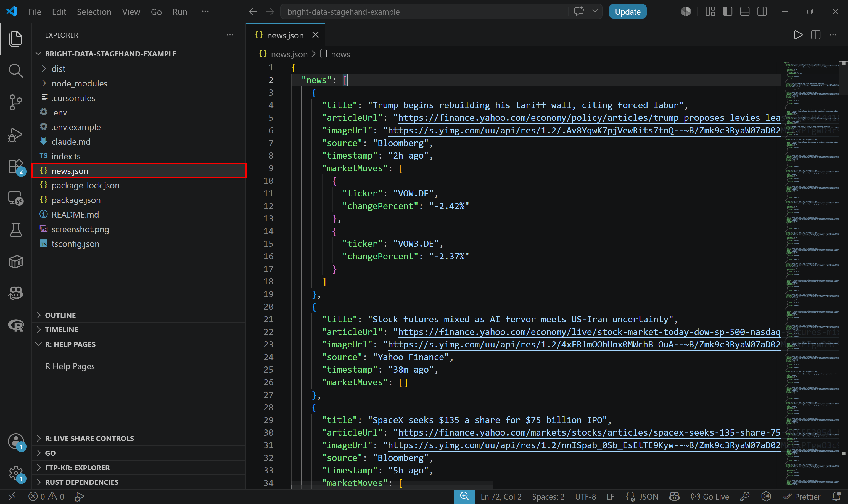Toggle the primary side bar
The height and width of the screenshot is (504, 848).
[x=728, y=12]
